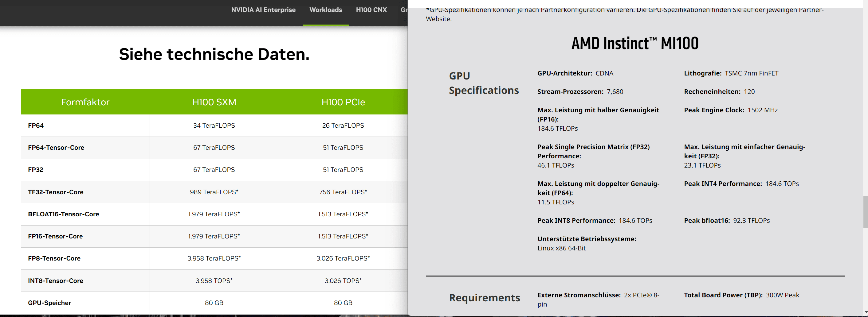Select the BFLOAT16-Tensor-Core row label
The width and height of the screenshot is (868, 317).
(63, 215)
